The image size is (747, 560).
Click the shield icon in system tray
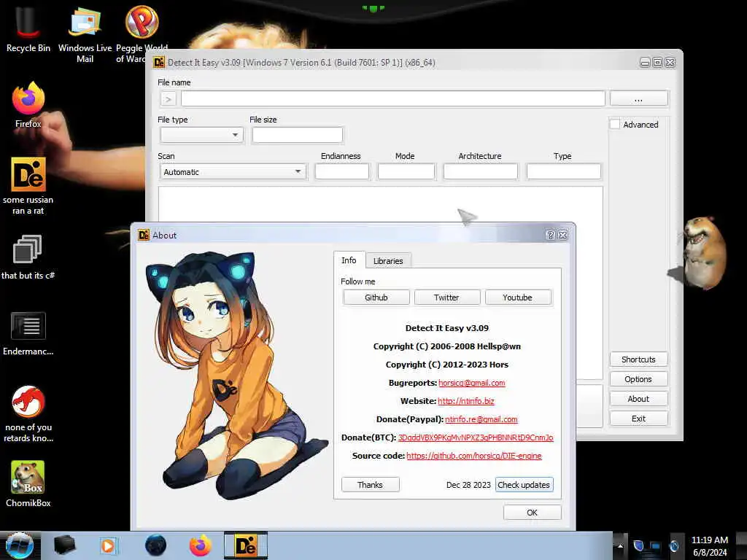pos(638,545)
